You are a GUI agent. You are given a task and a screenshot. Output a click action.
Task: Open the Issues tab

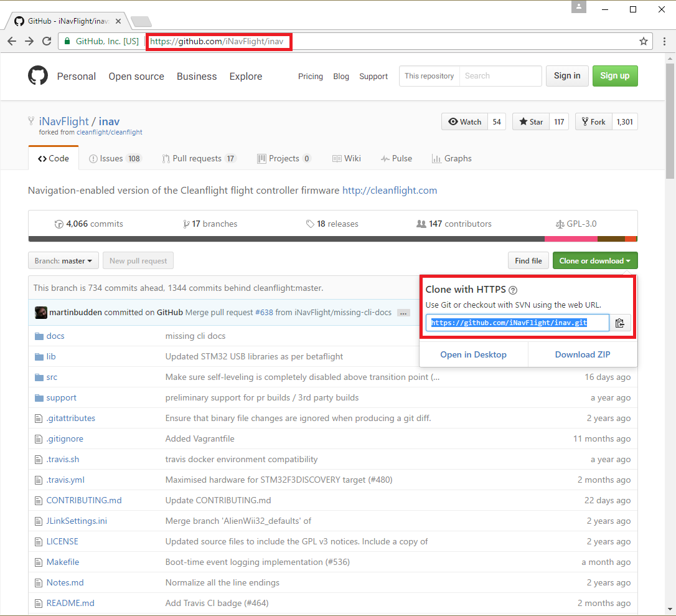coord(115,158)
